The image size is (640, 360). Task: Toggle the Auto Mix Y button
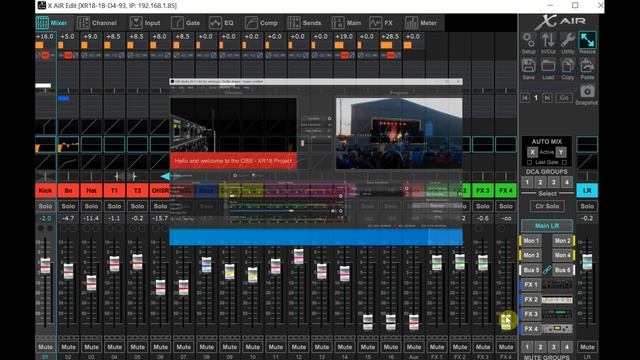[561, 152]
